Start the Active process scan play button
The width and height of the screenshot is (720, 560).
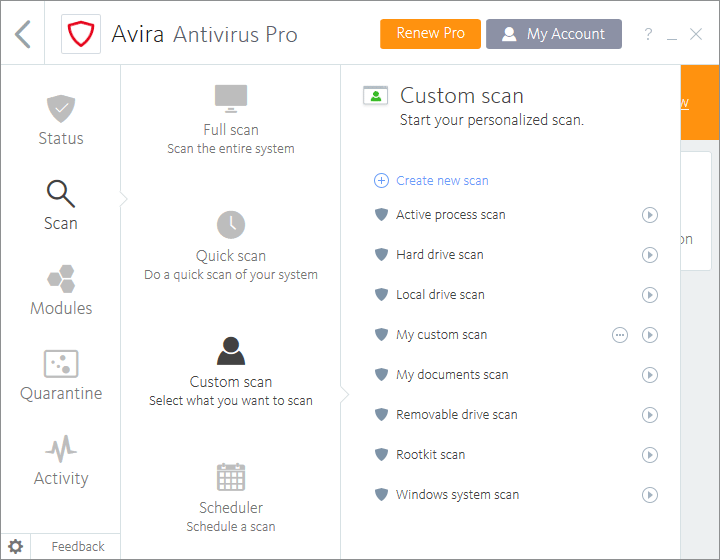(650, 215)
